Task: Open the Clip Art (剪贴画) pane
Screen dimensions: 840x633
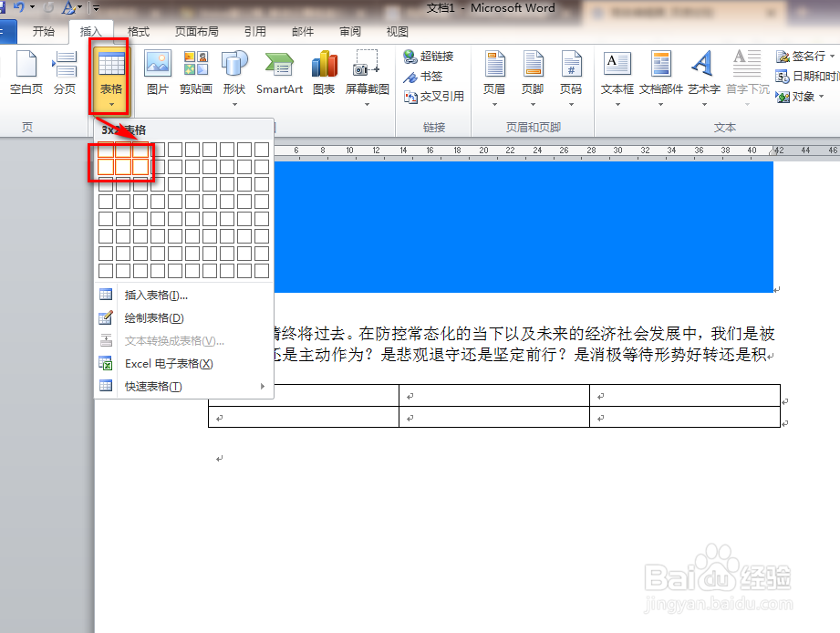Action: (195, 72)
